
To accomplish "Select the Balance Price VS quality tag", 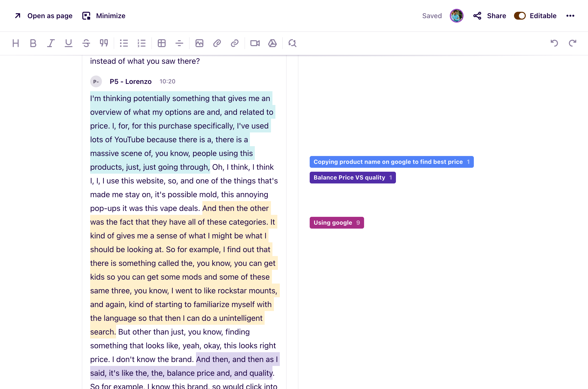I will click(352, 178).
